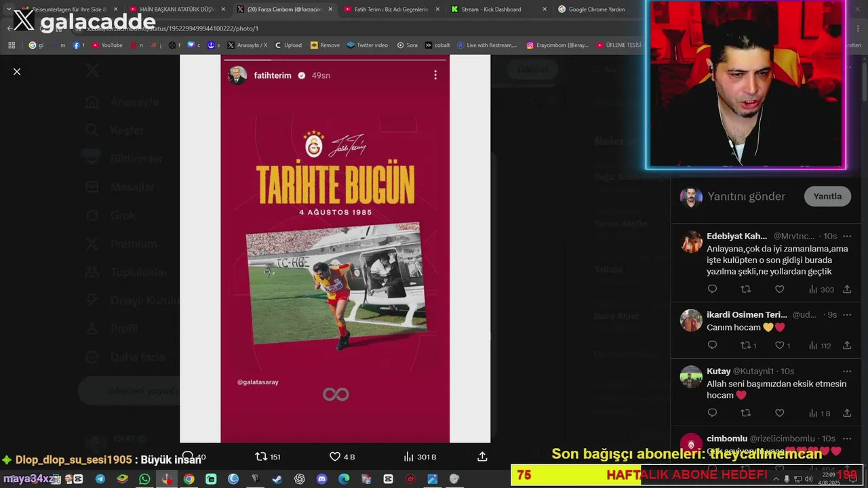Screen dimensions: 868x488
Task: Close the Stream - Kick Dashboard tab
Action: point(544,9)
